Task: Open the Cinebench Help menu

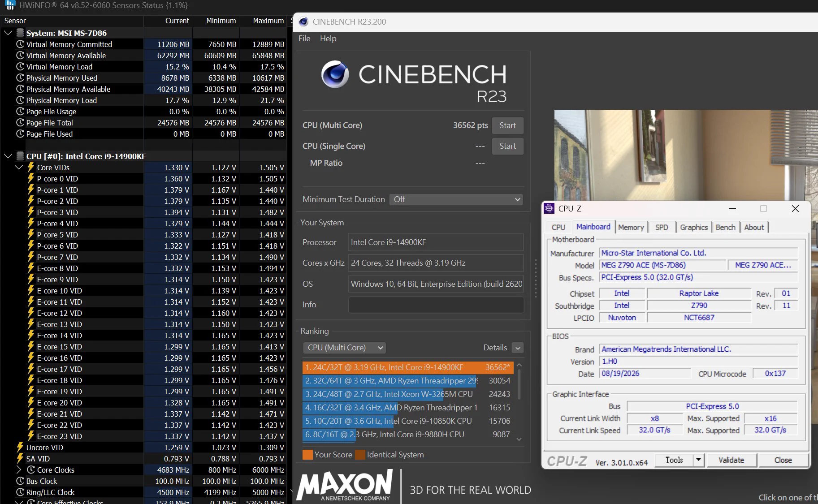Action: tap(328, 39)
